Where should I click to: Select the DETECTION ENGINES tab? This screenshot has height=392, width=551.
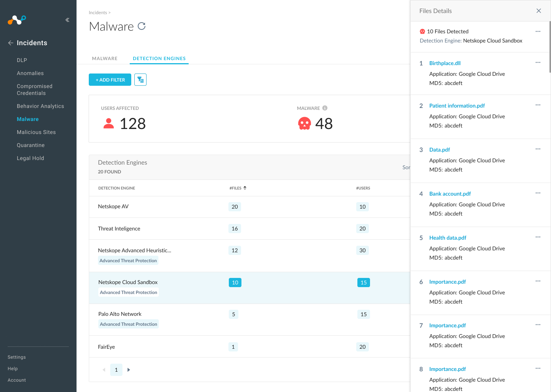click(159, 59)
